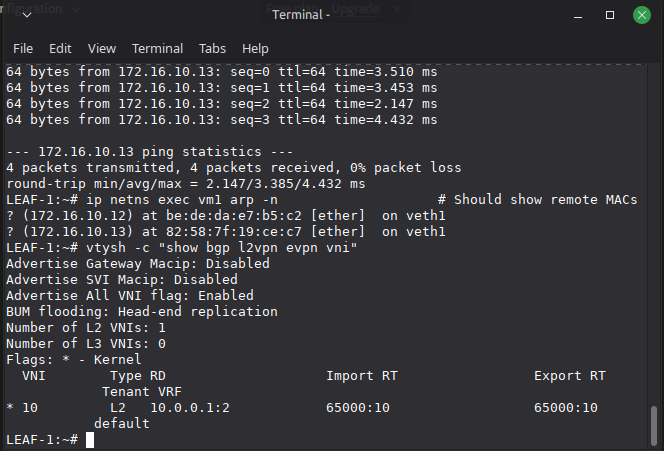Click the 'default' tenant VRF value
The image size is (664, 451).
pyautogui.click(x=122, y=423)
